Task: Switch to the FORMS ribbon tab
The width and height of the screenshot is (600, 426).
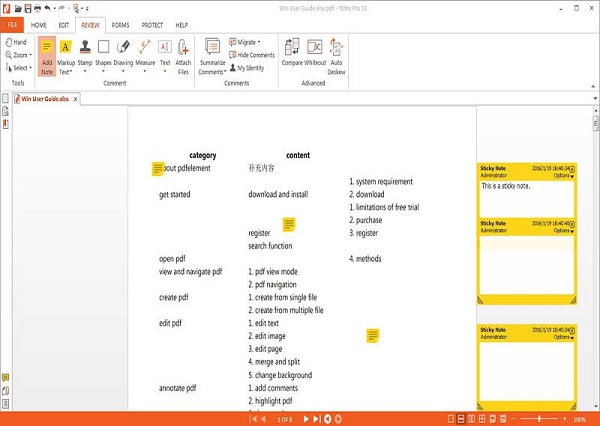Action: pyautogui.click(x=121, y=25)
